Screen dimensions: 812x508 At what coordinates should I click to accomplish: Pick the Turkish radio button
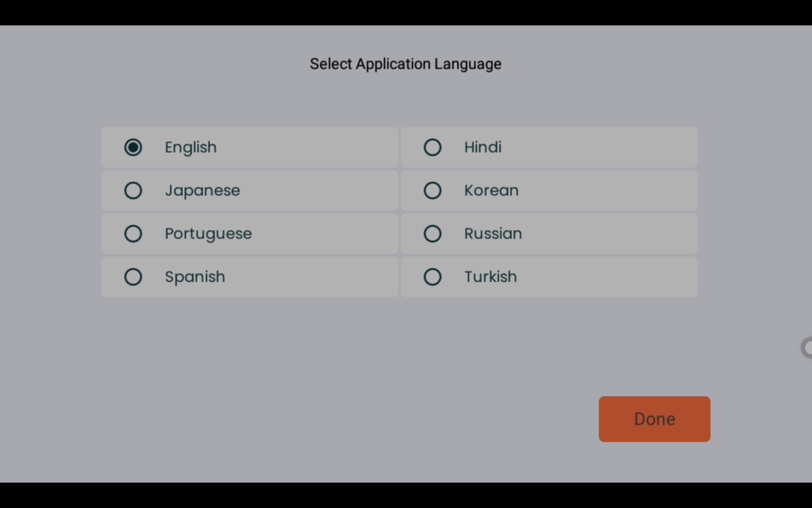click(432, 277)
